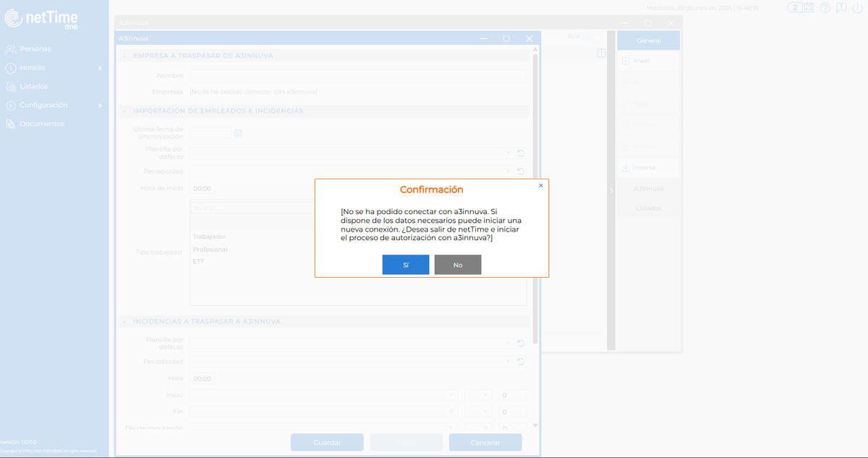Open the Listados tab in side panel
Image resolution: width=868 pixels, height=458 pixels.
point(649,208)
